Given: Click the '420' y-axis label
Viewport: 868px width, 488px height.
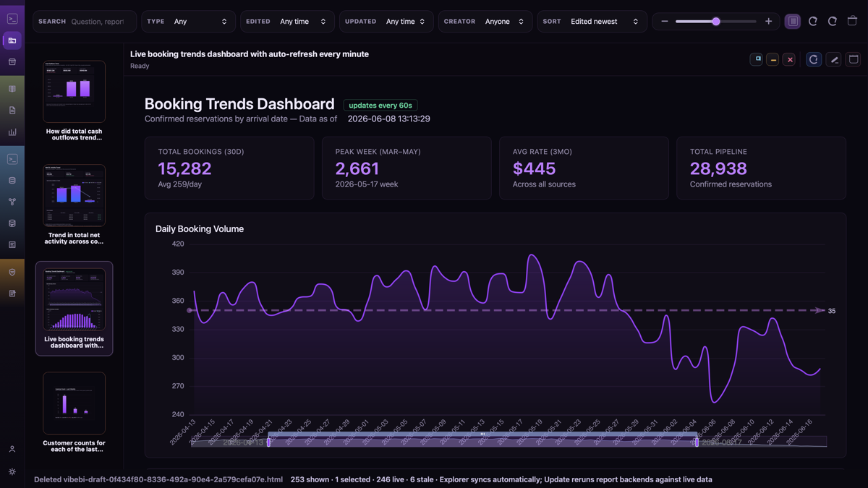Looking at the screenshot, I should pos(177,244).
